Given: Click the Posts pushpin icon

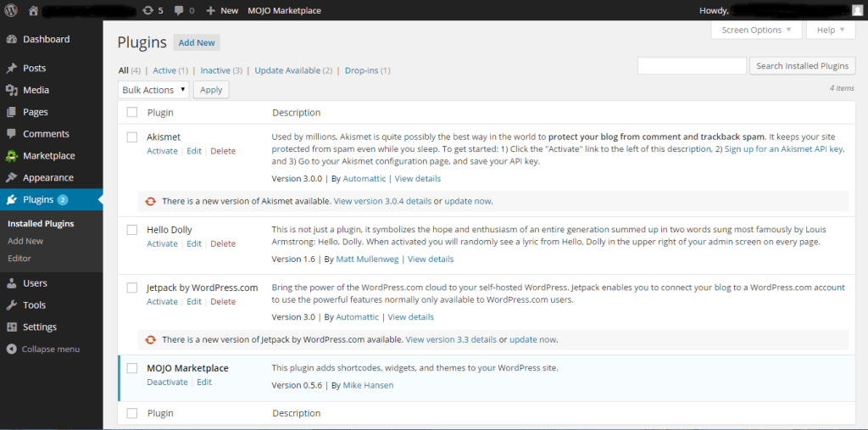Looking at the screenshot, I should (11, 68).
